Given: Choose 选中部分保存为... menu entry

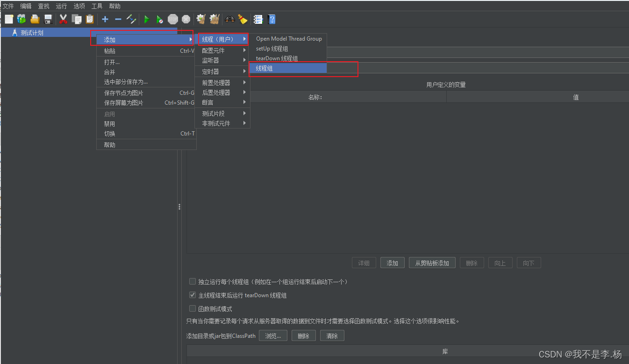Looking at the screenshot, I should [x=146, y=82].
